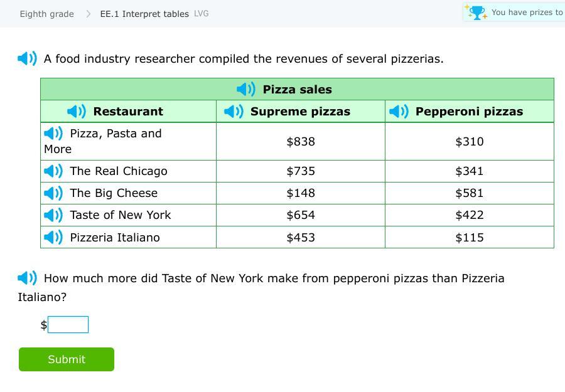Image resolution: width=565 pixels, height=392 pixels.
Task: Play audio for Pepperoni pizzas column header
Action: pos(399,112)
